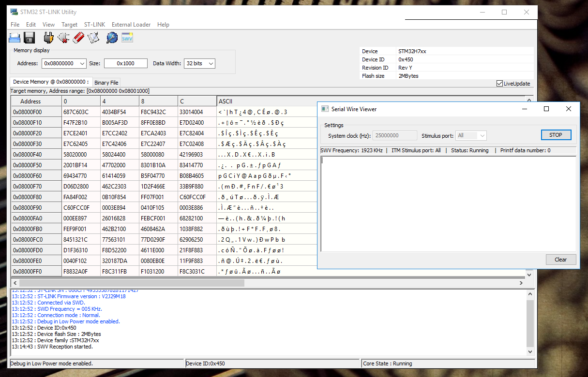Click memory cell 2001BF14
Screen dimensions: 588x377
pos(81,165)
